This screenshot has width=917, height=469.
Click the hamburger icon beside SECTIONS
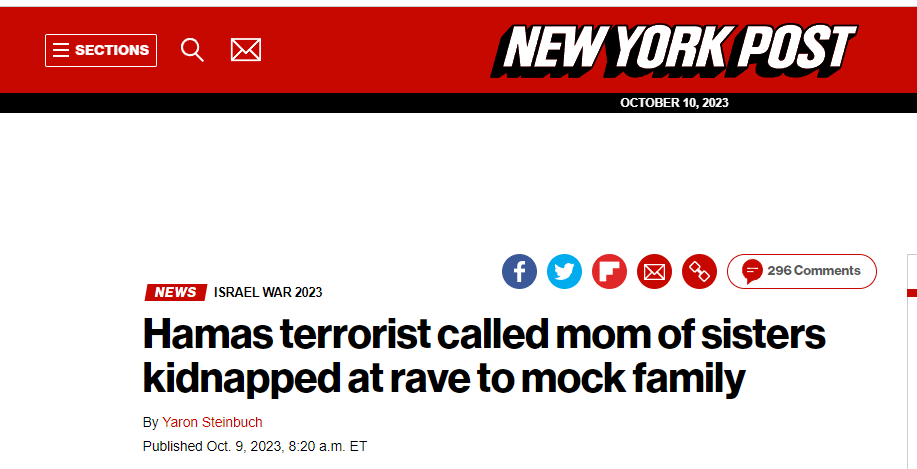coord(60,50)
